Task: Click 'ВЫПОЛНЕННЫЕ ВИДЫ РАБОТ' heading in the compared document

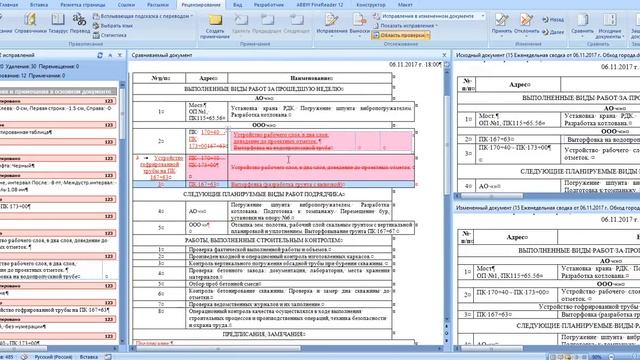Action: tap(264, 89)
